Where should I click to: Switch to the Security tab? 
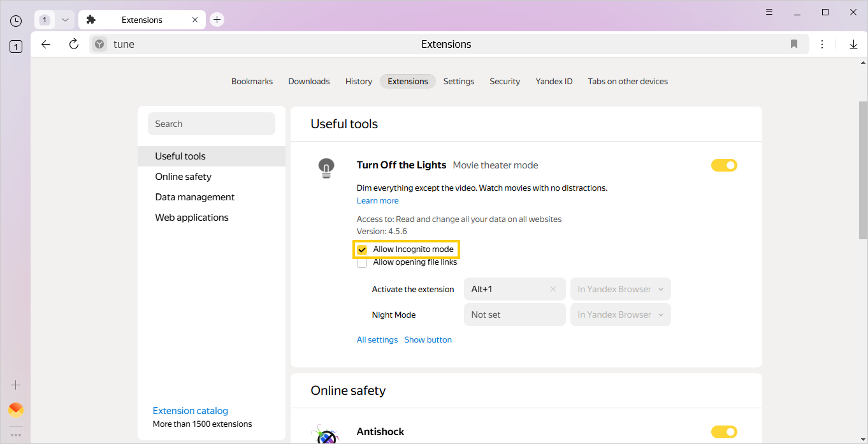[x=504, y=81]
